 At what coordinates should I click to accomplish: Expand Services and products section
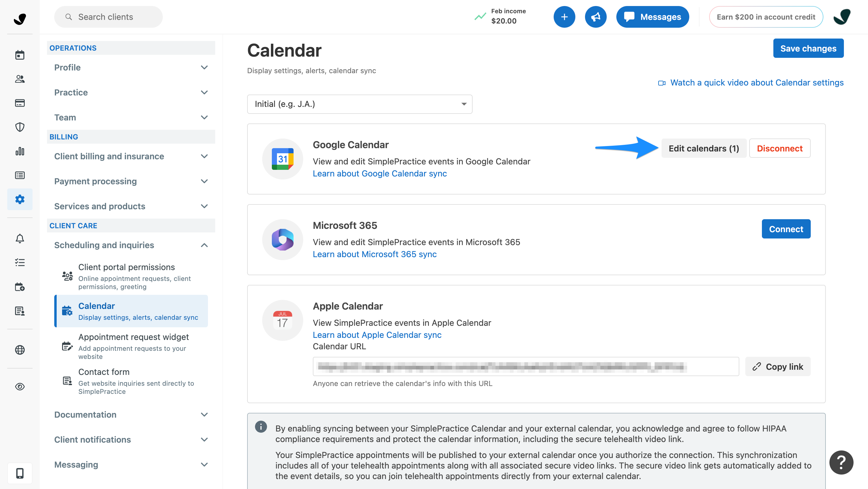(131, 206)
